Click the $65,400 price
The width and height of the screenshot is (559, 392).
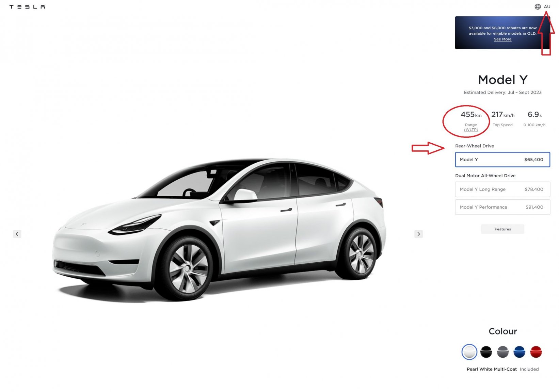coord(533,160)
